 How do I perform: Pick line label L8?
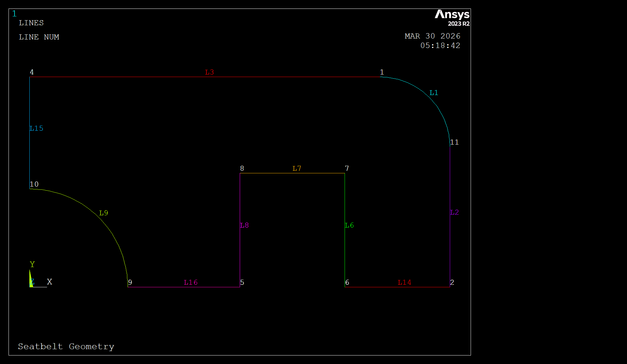pyautogui.click(x=244, y=225)
